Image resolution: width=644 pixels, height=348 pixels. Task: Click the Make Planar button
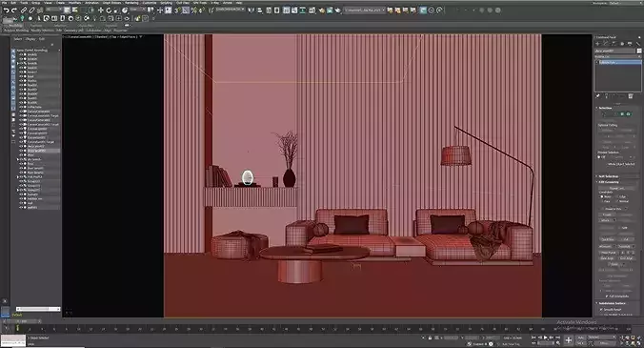coord(607,253)
